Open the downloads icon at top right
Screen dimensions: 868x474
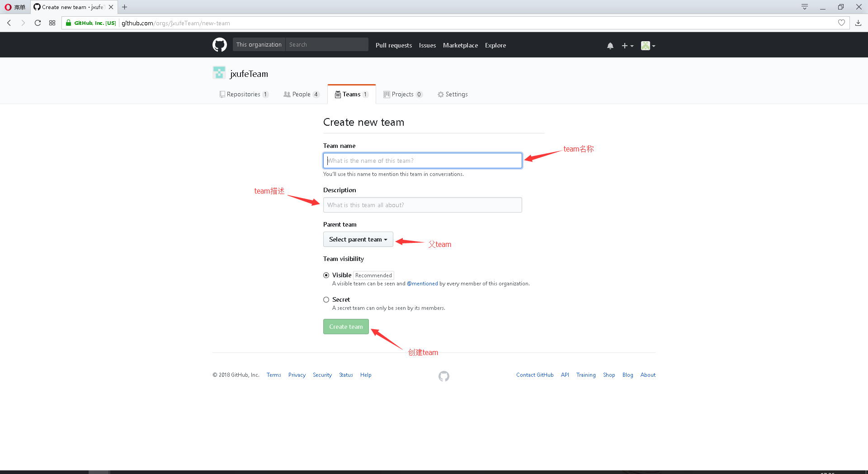(x=858, y=23)
